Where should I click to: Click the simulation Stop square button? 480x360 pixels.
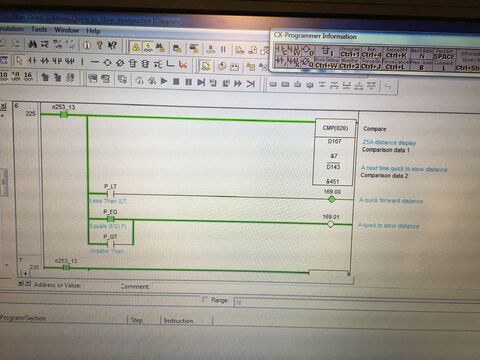pyautogui.click(x=176, y=81)
